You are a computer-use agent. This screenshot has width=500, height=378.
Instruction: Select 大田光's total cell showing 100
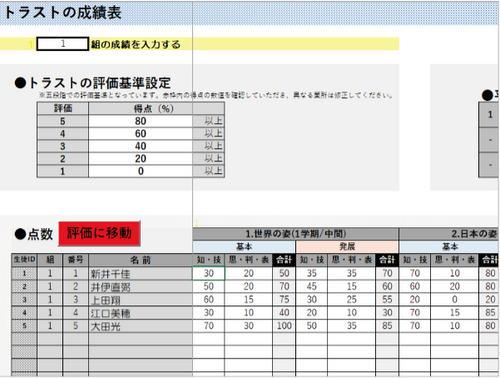coord(284,326)
